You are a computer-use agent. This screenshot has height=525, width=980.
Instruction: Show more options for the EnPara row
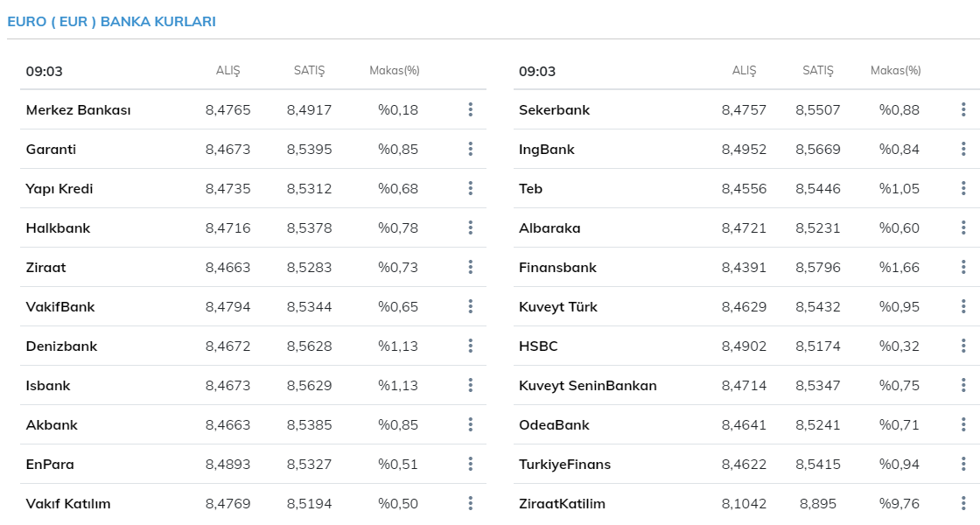[471, 464]
